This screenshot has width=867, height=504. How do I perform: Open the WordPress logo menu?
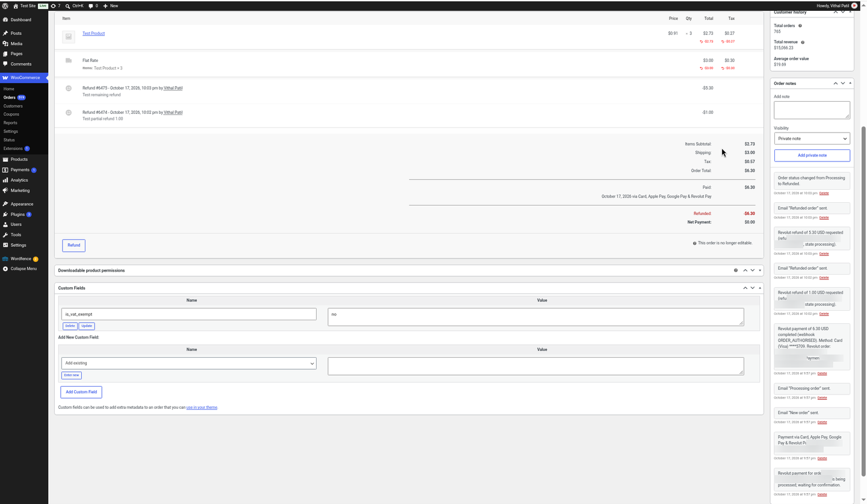[x=5, y=5]
